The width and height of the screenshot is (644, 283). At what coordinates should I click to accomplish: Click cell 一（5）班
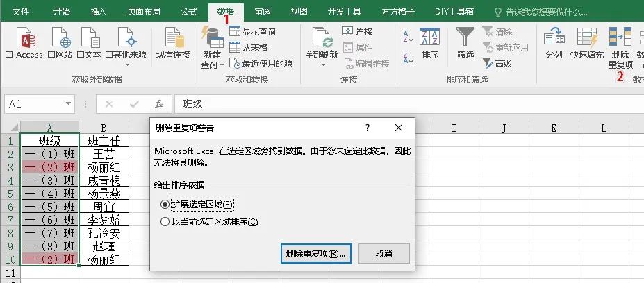[x=50, y=206]
